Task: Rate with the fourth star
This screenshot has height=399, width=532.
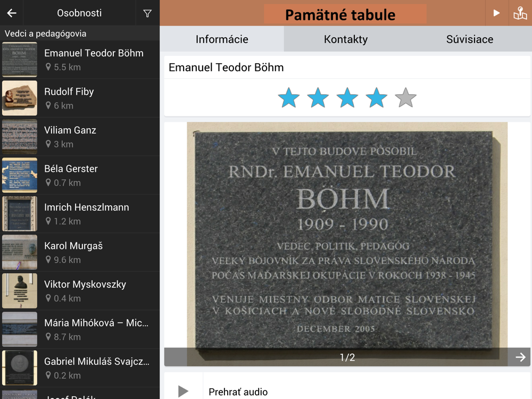Action: 376,98
